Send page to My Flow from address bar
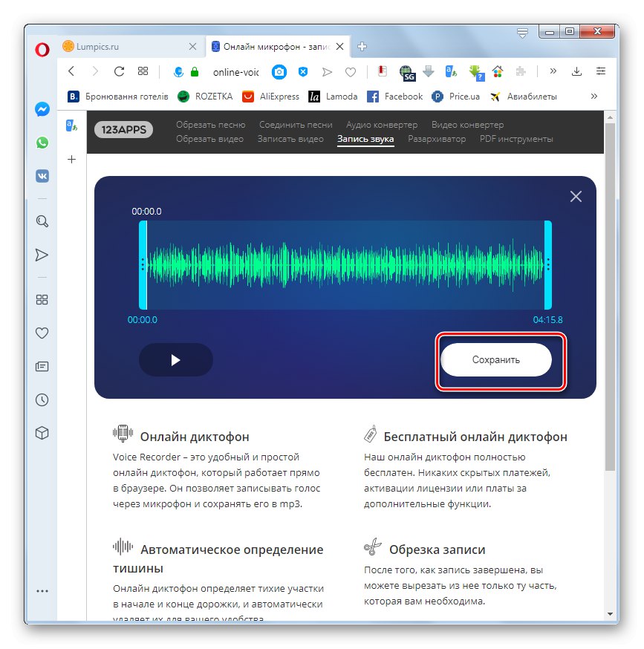 (x=327, y=73)
